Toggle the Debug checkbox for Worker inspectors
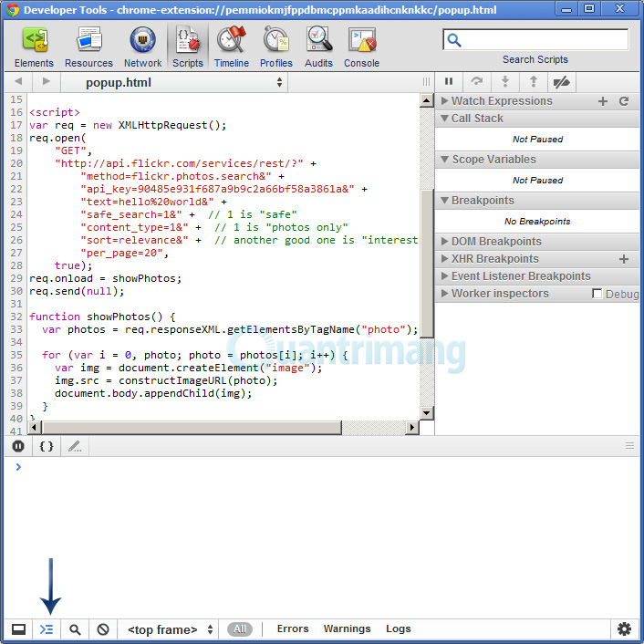The image size is (644, 644). point(597,294)
